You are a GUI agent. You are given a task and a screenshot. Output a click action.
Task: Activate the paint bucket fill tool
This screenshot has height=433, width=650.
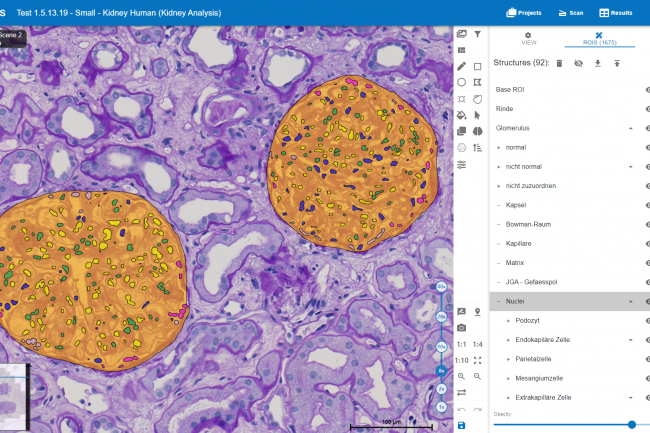tap(461, 115)
